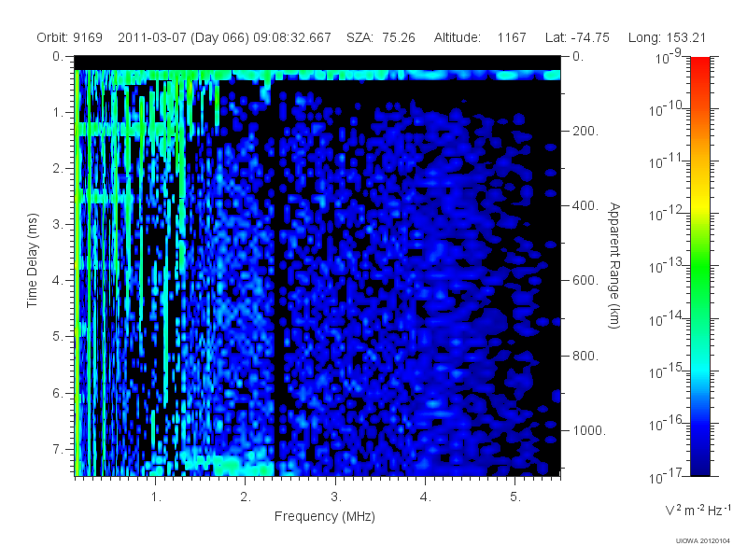Click the color scale bar
Screen dimensions: 747x560
pyautogui.click(x=699, y=266)
